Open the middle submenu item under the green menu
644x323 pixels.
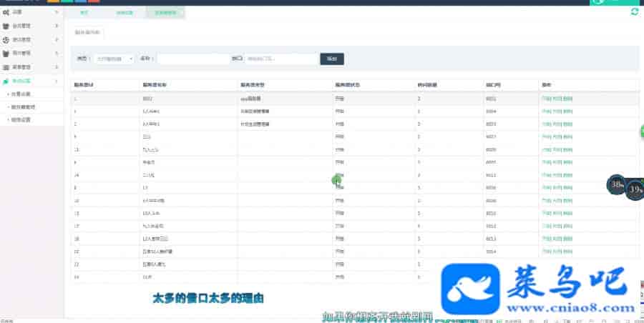tap(23, 106)
